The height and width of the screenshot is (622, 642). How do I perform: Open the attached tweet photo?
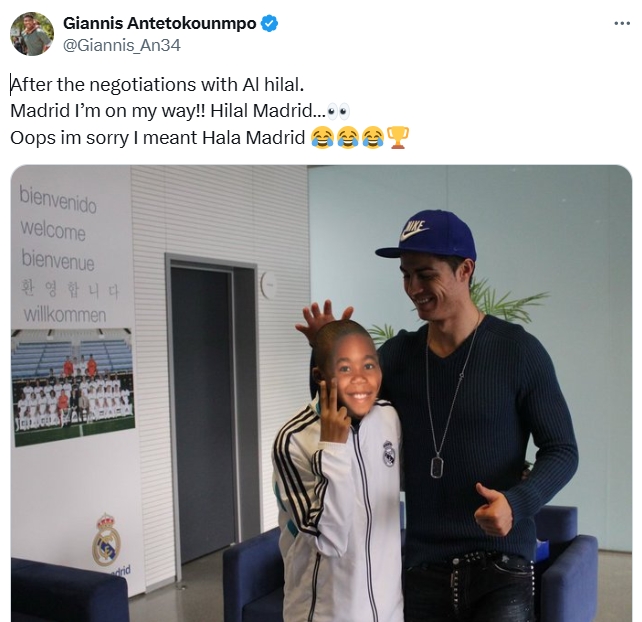coord(321,393)
